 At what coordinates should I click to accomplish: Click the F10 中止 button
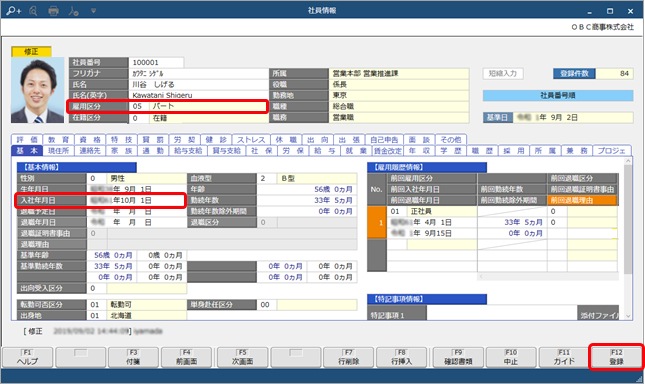point(511,357)
